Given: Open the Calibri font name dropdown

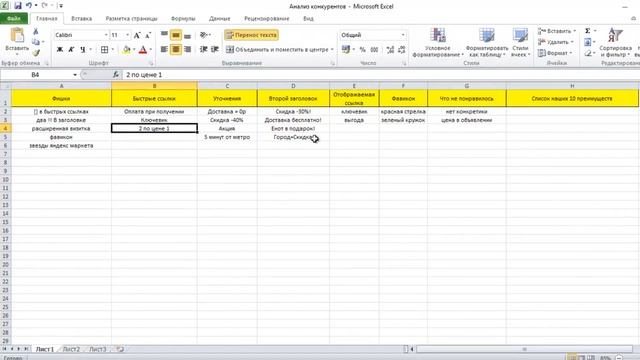Looking at the screenshot, I should 106,35.
